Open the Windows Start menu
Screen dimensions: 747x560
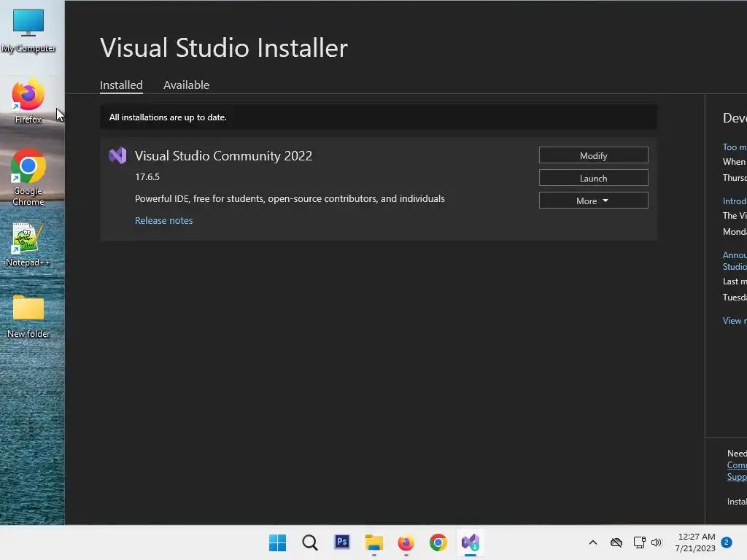point(277,542)
